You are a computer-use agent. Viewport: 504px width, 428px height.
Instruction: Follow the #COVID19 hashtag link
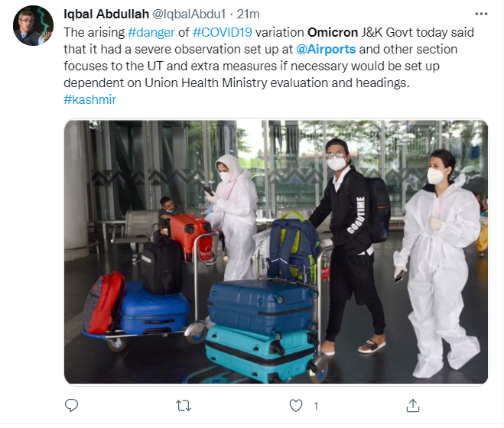pos(223,32)
